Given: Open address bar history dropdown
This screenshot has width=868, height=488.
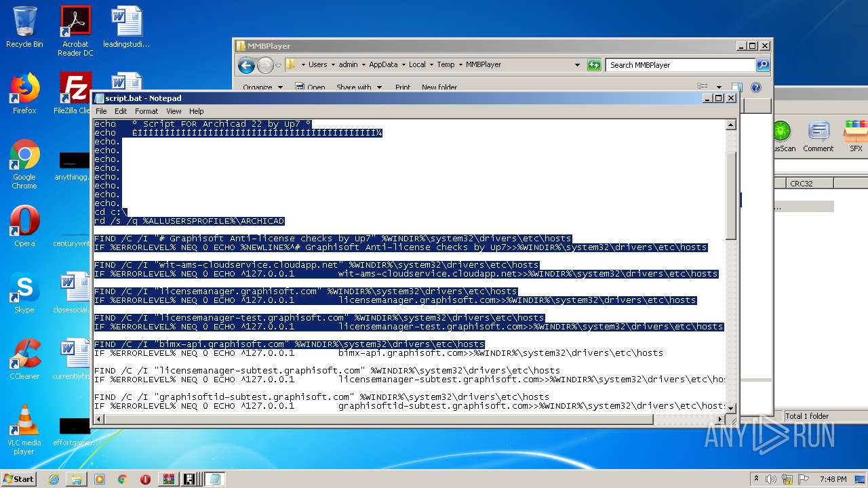Looking at the screenshot, I should (577, 65).
